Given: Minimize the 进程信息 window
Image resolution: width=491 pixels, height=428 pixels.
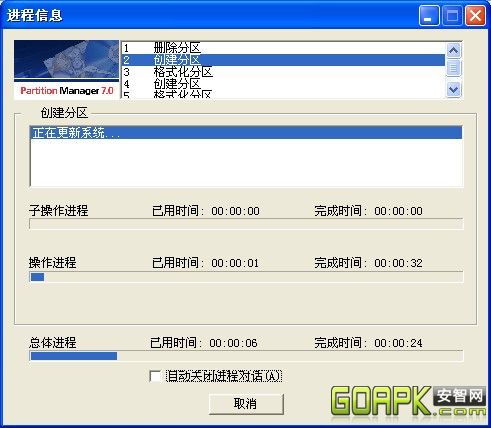Looking at the screenshot, I should click(429, 16).
